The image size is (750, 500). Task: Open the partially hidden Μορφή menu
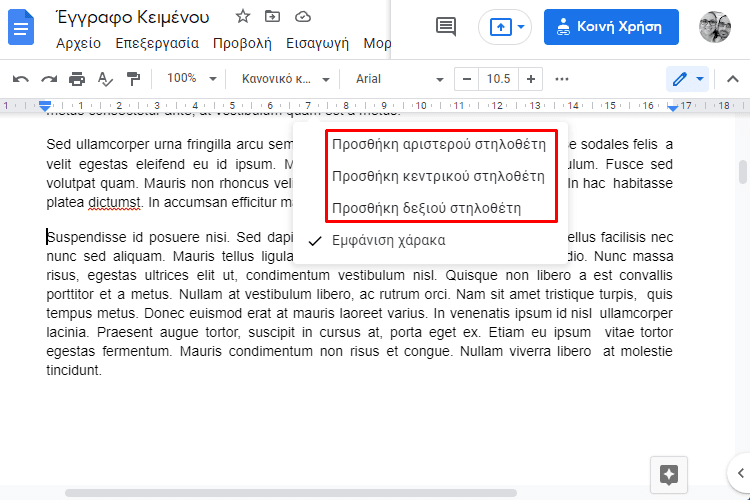click(x=377, y=44)
